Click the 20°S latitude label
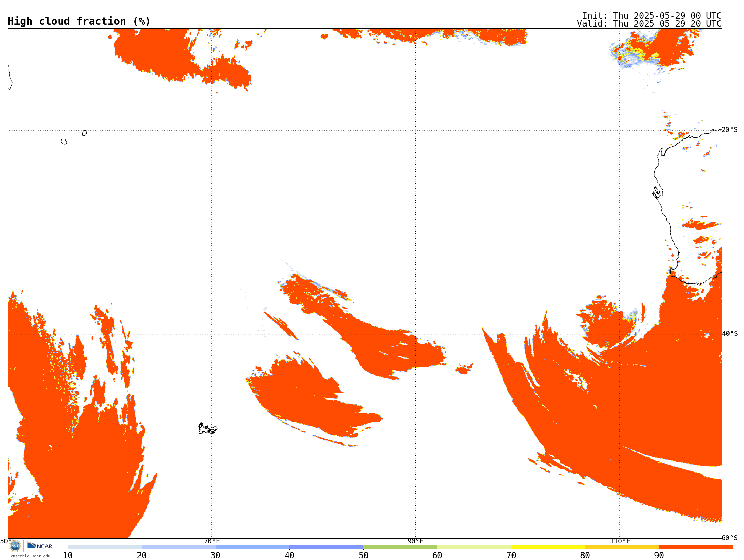744x560 pixels. pyautogui.click(x=730, y=130)
